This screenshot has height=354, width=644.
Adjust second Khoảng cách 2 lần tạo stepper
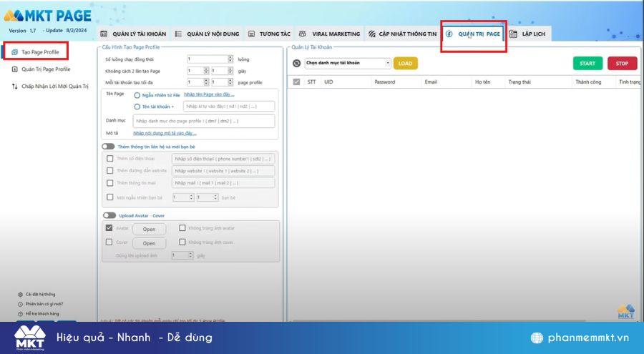230,71
